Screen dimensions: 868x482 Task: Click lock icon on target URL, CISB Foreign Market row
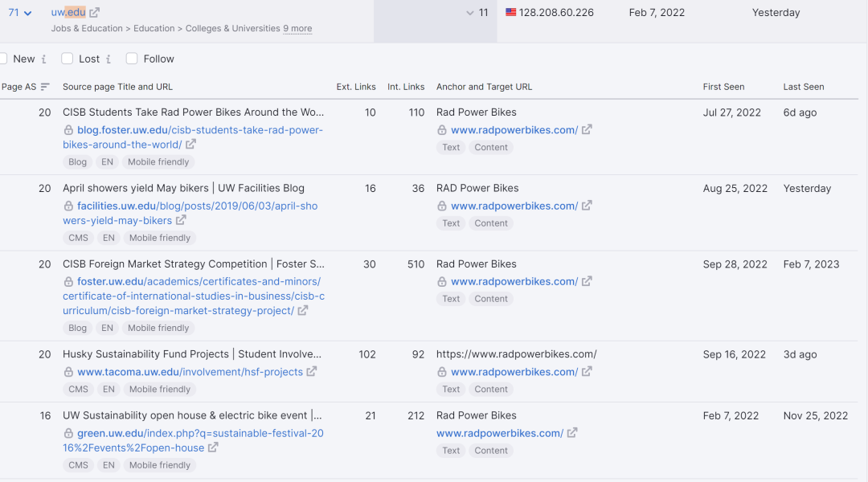click(442, 282)
